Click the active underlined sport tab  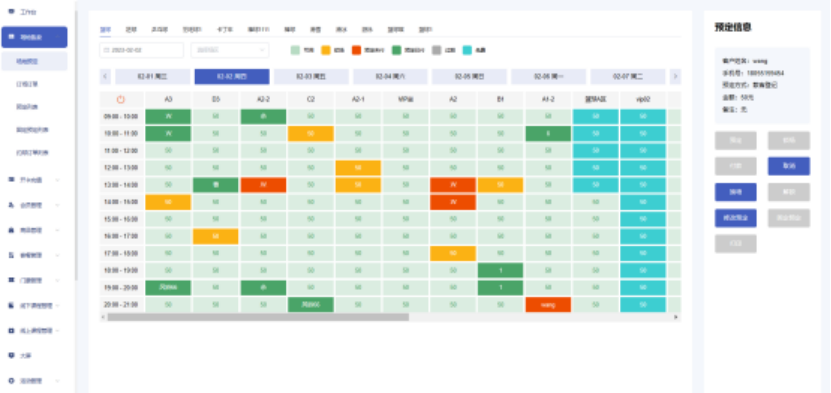(105, 30)
